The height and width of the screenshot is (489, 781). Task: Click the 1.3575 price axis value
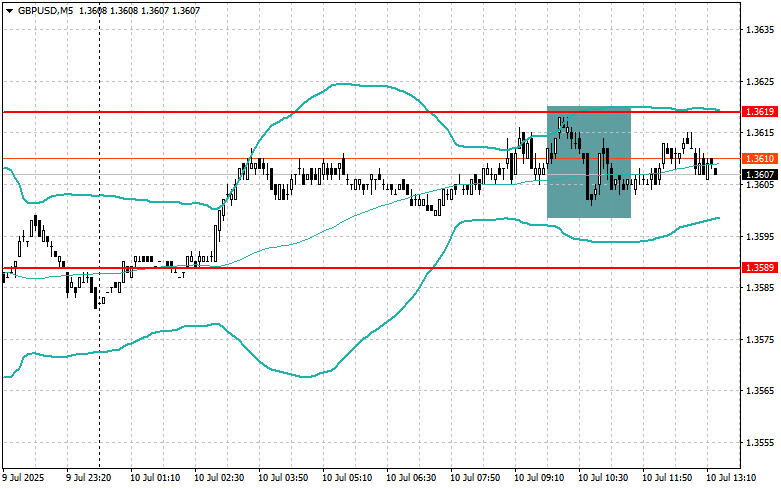click(760, 340)
